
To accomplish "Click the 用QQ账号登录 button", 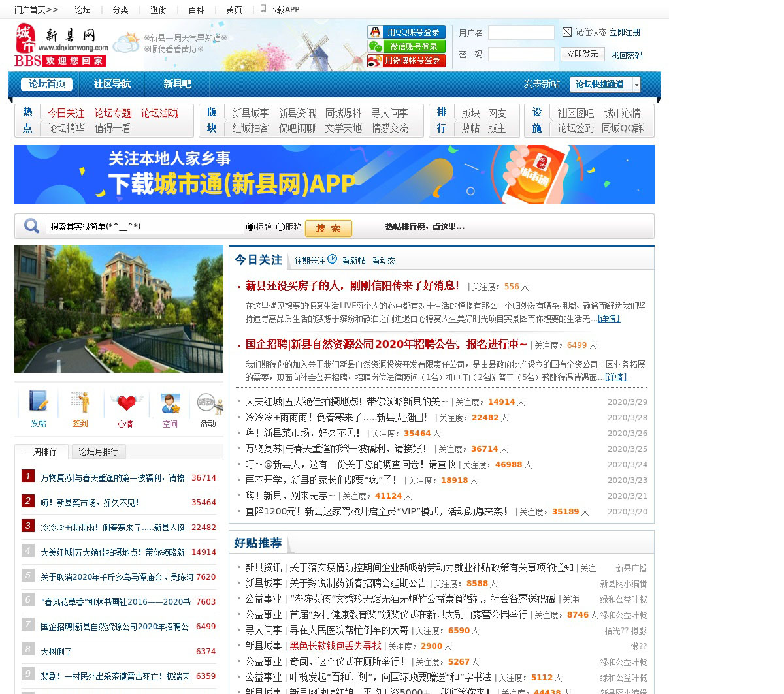I will coord(406,32).
